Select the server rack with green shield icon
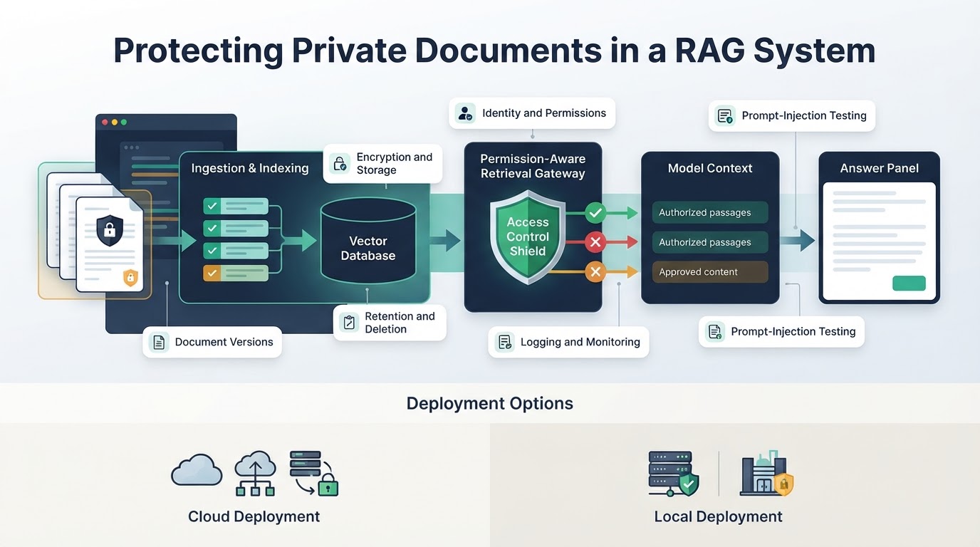980x547 pixels. (673, 473)
